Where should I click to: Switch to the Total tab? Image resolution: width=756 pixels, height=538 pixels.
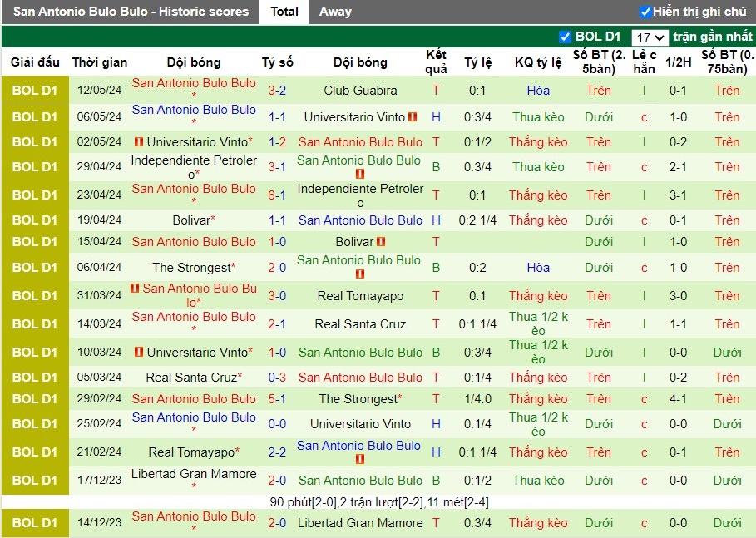point(284,12)
